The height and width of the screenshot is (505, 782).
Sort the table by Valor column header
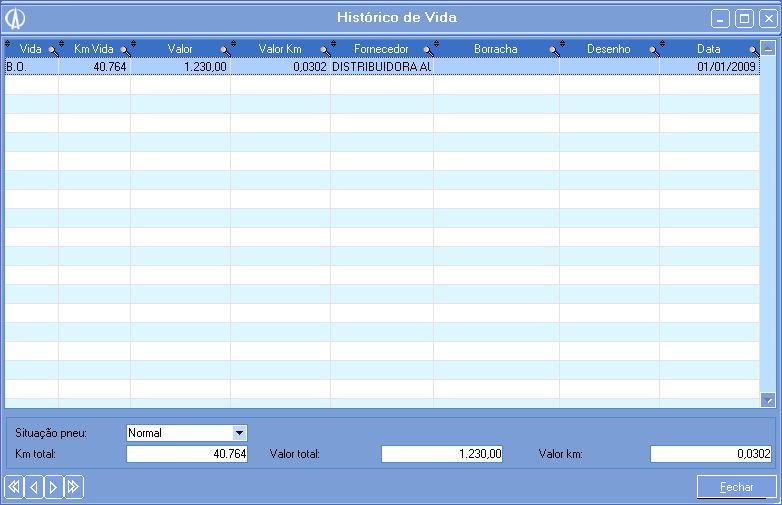[180, 48]
